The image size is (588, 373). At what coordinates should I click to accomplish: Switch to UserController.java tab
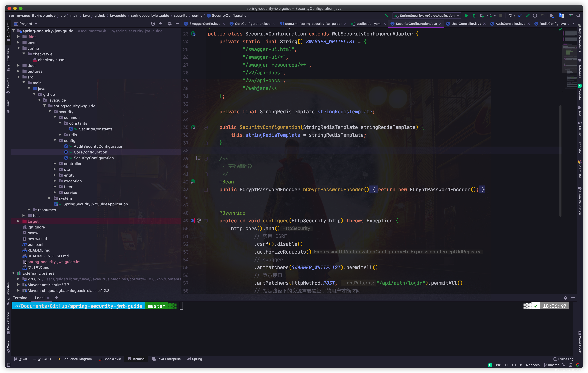coord(466,24)
